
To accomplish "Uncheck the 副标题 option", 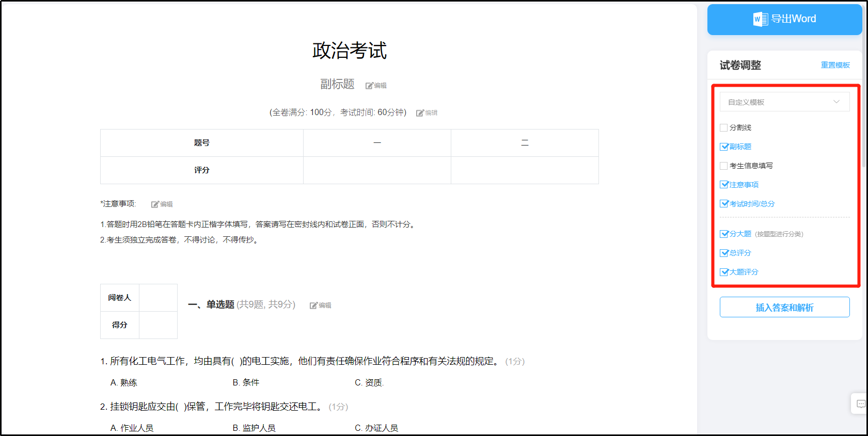I will [x=723, y=147].
